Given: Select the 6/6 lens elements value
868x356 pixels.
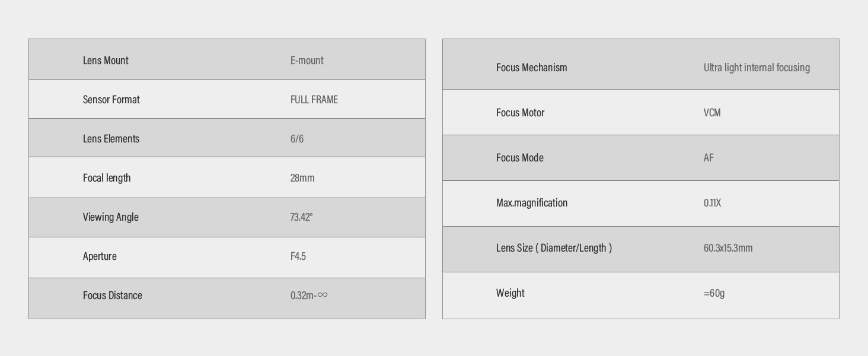Looking at the screenshot, I should coord(296,139).
